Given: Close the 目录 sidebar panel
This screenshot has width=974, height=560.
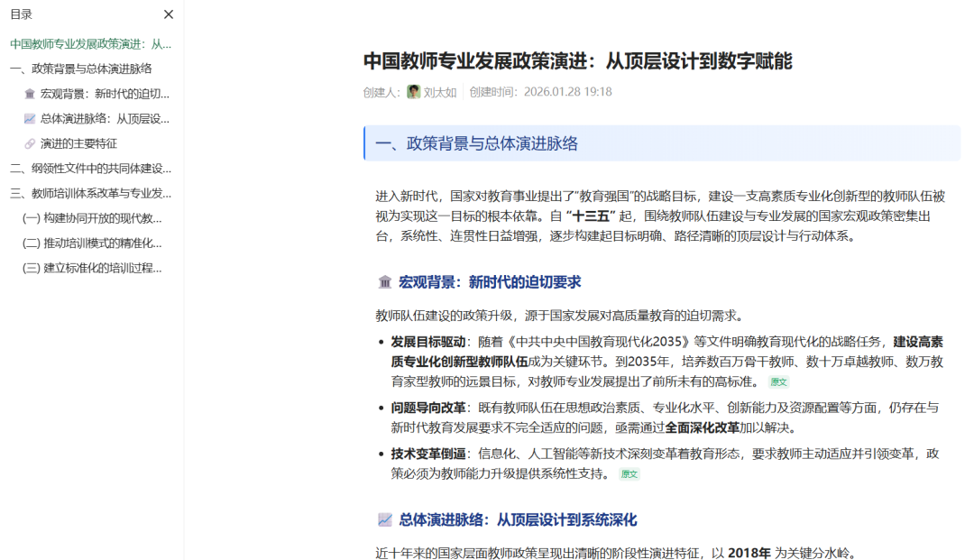Looking at the screenshot, I should coord(168,14).
